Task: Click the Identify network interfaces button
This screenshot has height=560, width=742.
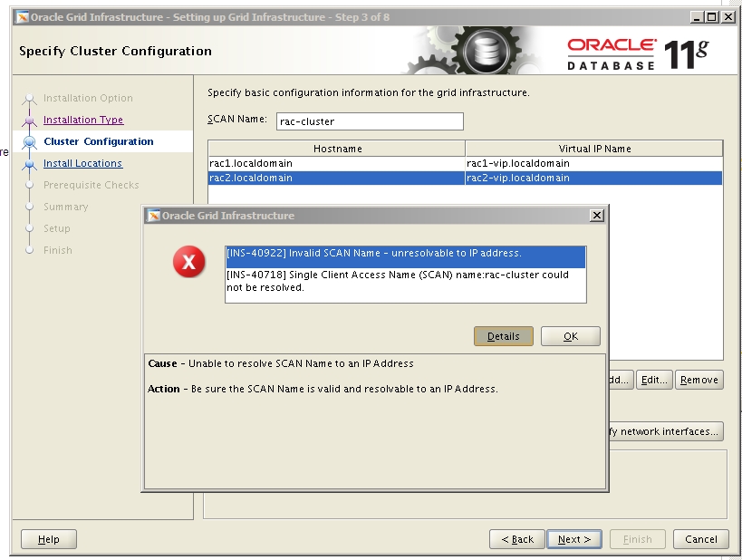Action: [665, 431]
